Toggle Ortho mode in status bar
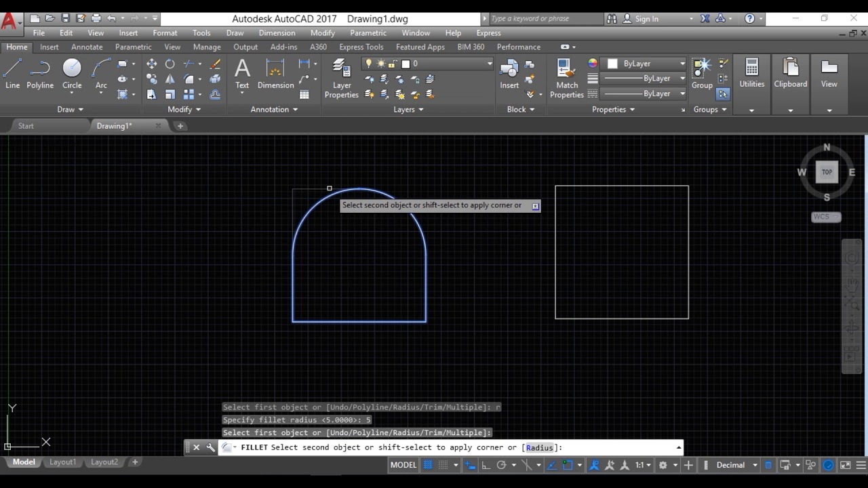Screen dimensions: 868x488 click(486, 465)
